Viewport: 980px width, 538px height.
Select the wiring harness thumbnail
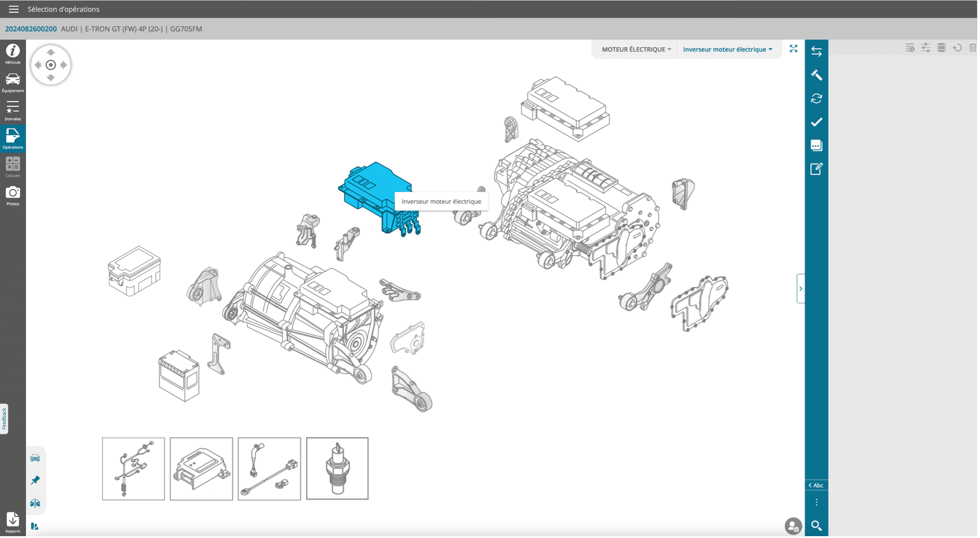click(133, 468)
